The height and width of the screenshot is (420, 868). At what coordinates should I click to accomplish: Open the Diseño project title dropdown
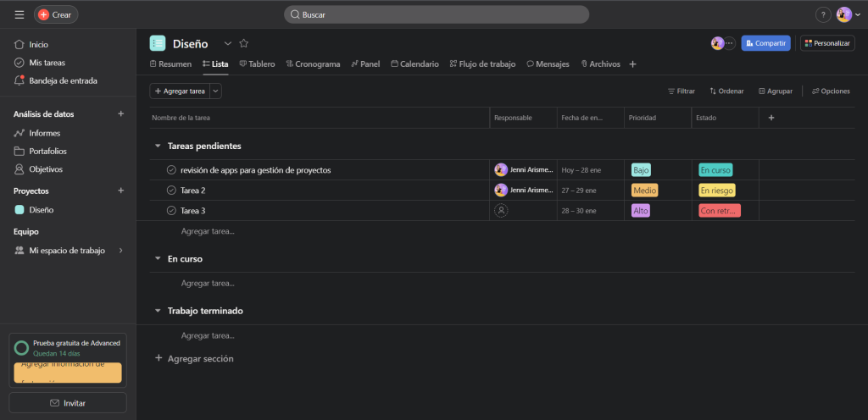pos(227,43)
